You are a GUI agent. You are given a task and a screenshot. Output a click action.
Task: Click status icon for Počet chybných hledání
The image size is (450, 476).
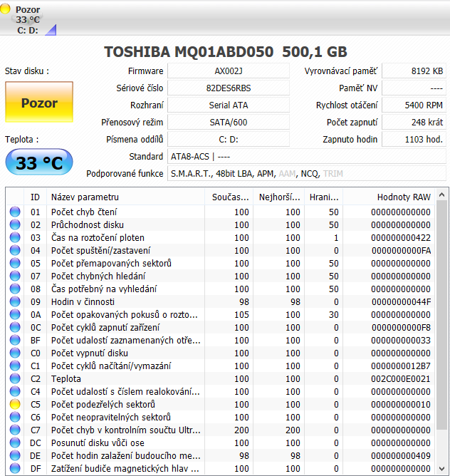(15, 276)
